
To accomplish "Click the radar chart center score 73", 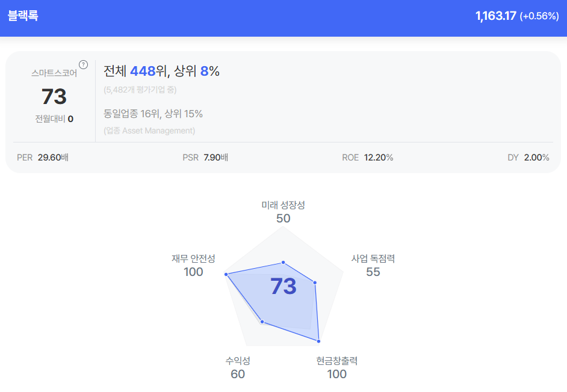I will [x=283, y=286].
